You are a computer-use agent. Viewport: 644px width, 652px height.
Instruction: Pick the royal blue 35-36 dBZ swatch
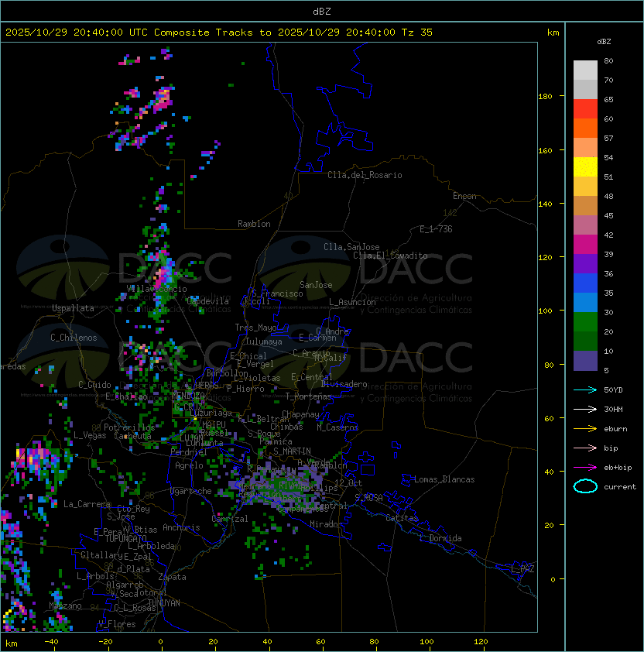pyautogui.click(x=585, y=283)
